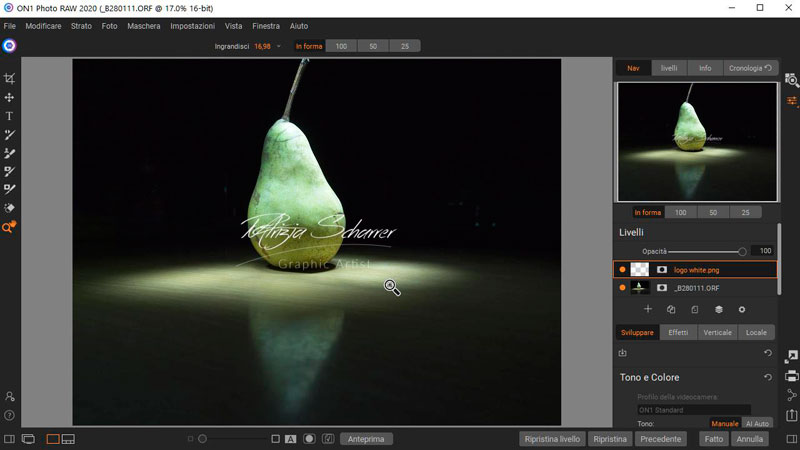
Task: Toggle the soft proofing icon in bottom bar
Action: tap(328, 439)
